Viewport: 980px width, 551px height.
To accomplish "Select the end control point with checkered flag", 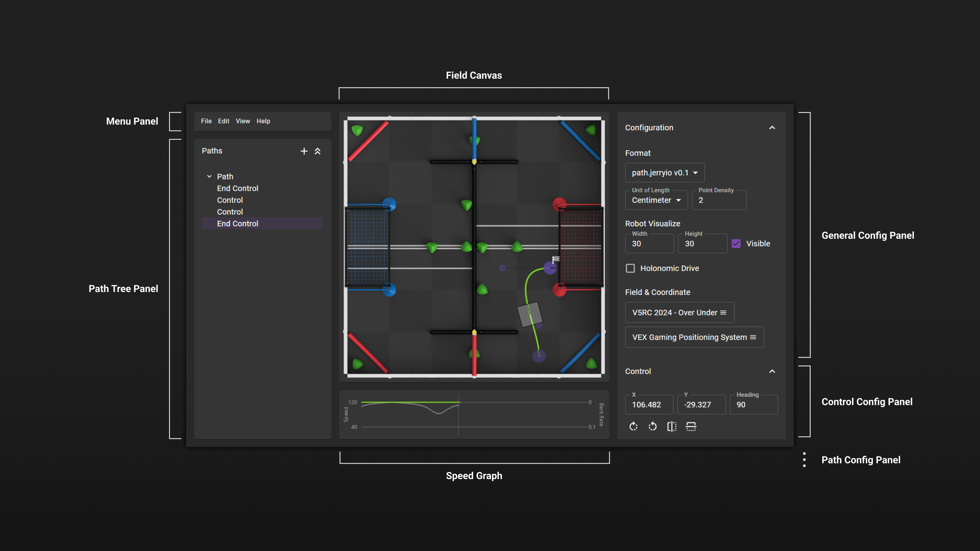I will (x=550, y=268).
